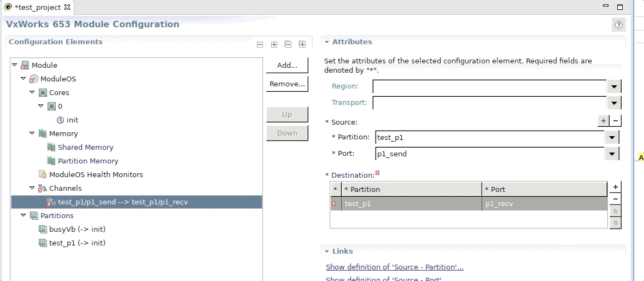Move Destination row up
644x281 pixels.
tap(615, 211)
